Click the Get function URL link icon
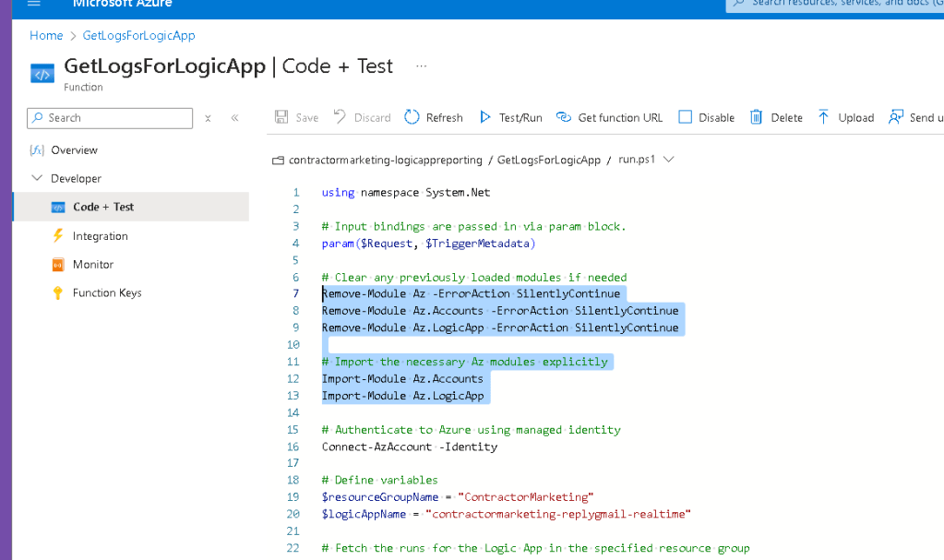This screenshot has width=944, height=560. click(x=564, y=117)
